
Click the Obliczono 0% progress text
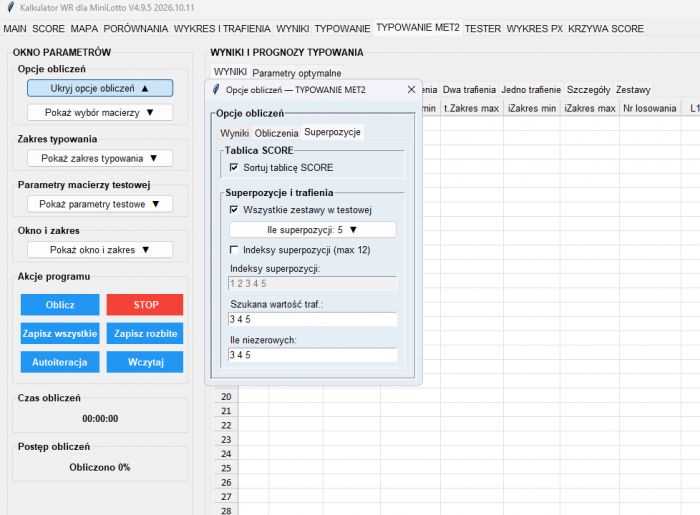coord(100,467)
